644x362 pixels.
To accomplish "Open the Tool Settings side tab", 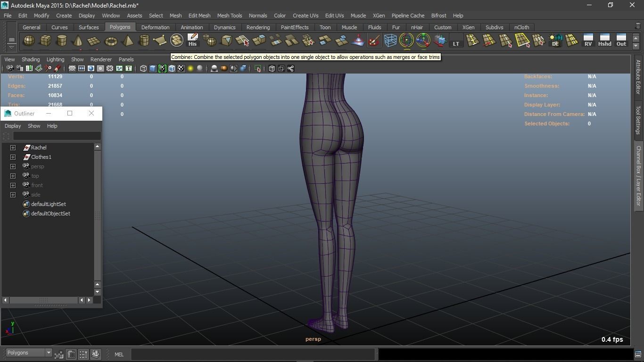I will point(638,120).
